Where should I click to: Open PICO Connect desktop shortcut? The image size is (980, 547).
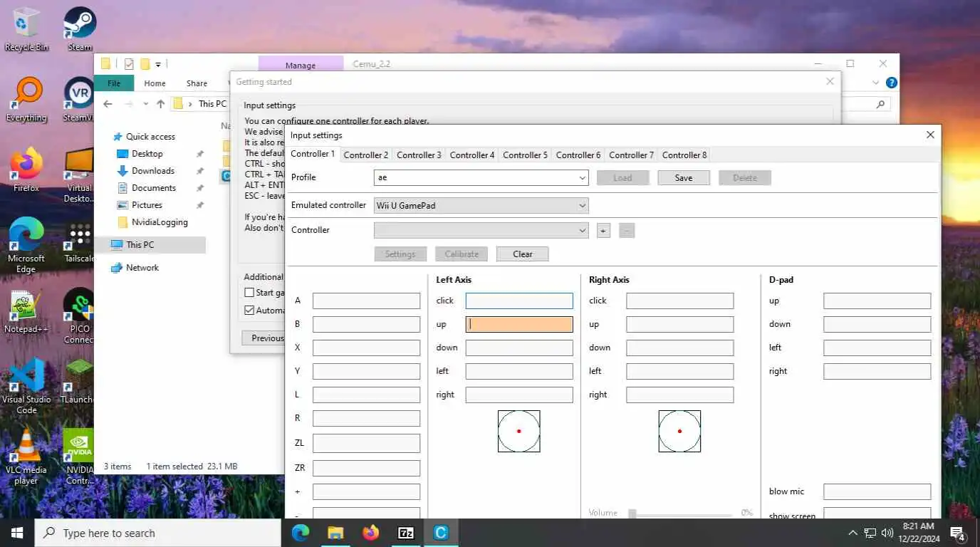coord(78,316)
